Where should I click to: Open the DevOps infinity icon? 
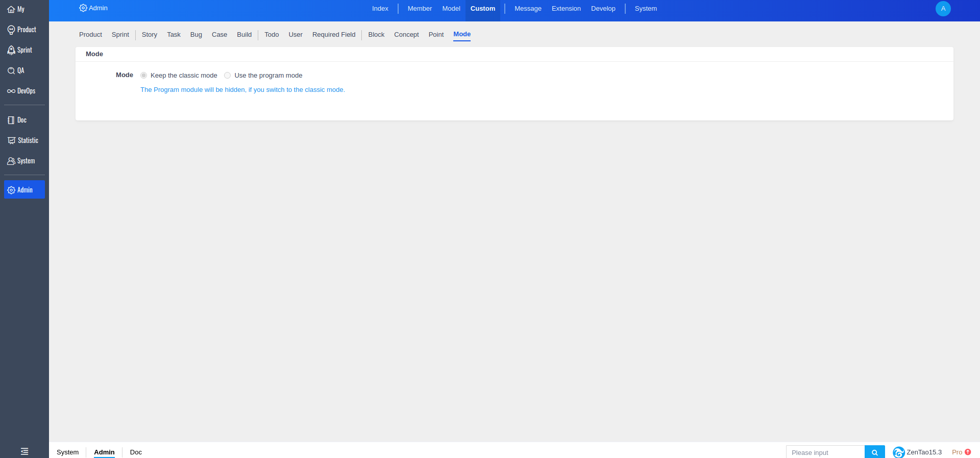tap(11, 91)
